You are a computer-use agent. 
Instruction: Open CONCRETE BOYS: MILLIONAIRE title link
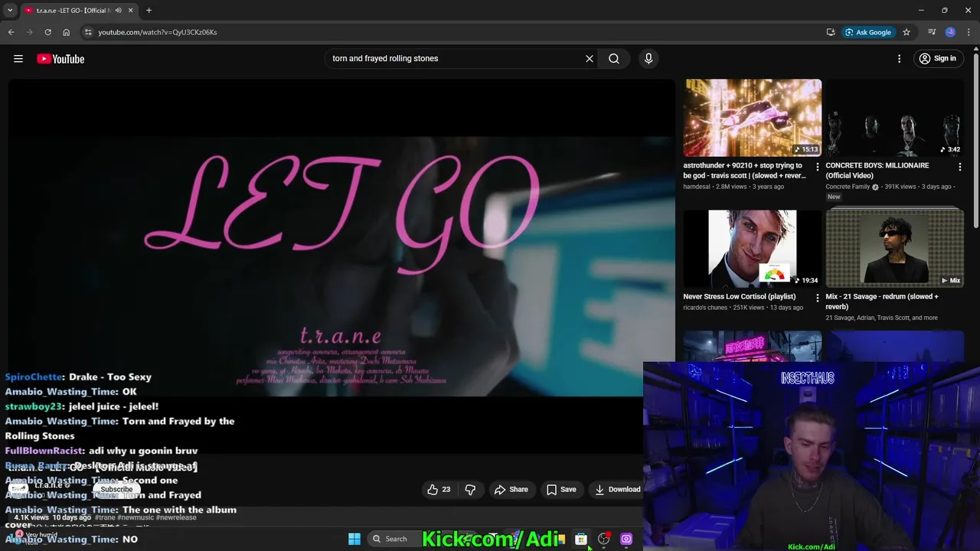click(x=877, y=171)
